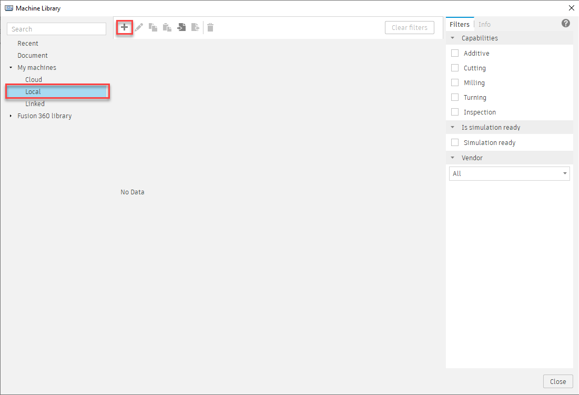The width and height of the screenshot is (579, 395).
Task: Click the pencil edit machine icon
Action: tap(139, 27)
